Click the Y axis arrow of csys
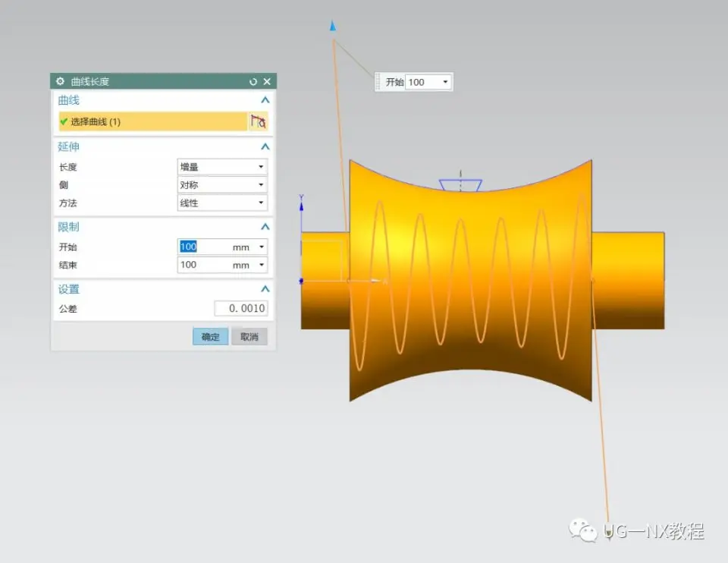This screenshot has width=728, height=563. 301,204
